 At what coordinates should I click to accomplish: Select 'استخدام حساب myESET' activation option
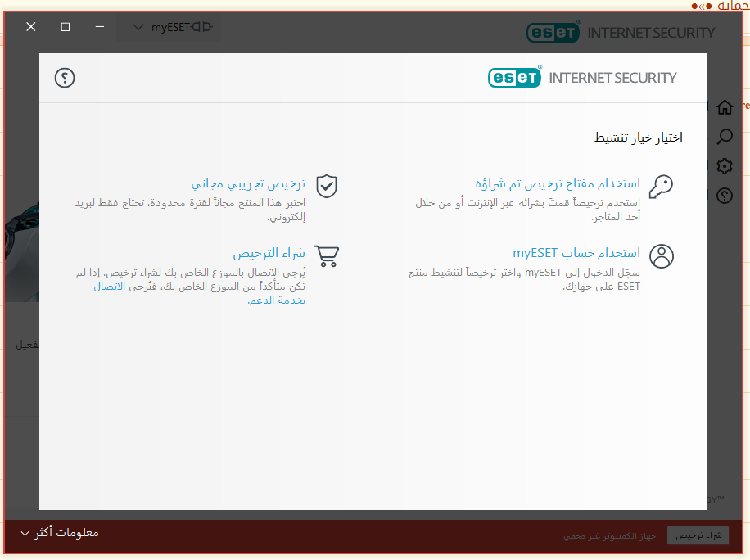point(576,253)
